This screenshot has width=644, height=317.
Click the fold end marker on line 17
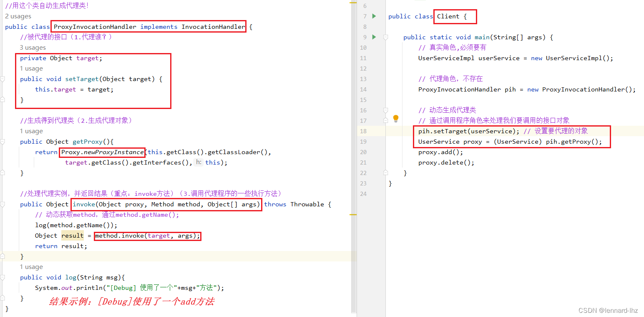click(386, 121)
